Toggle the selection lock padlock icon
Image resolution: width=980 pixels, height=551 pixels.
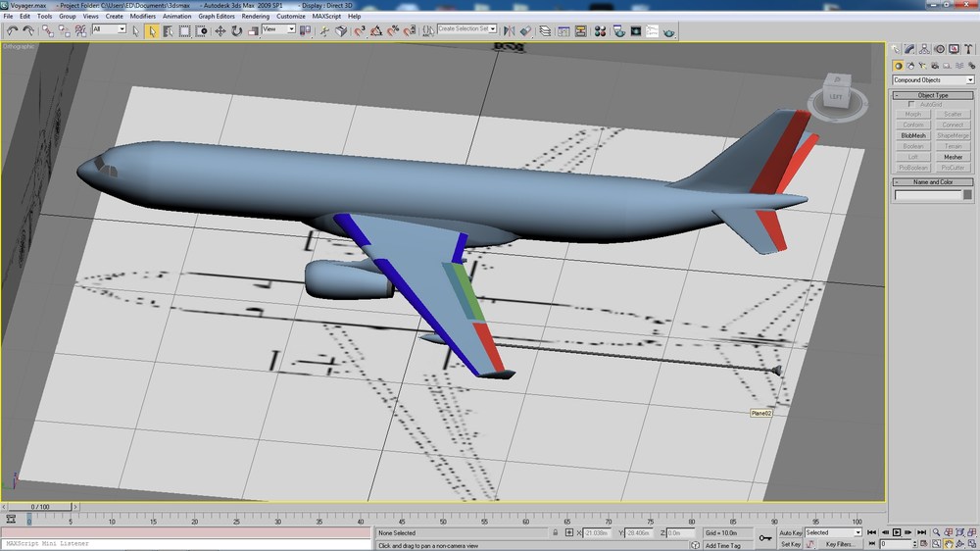coord(555,533)
